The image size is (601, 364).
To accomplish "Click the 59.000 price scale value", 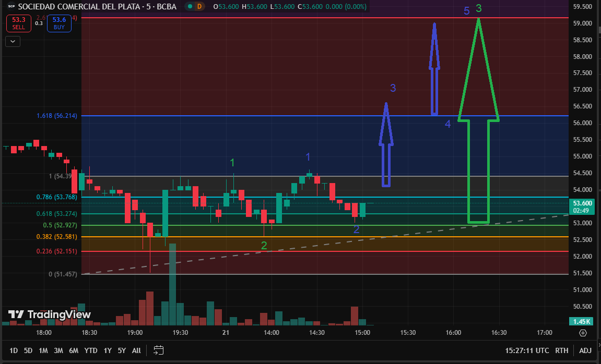I will tap(582, 23).
